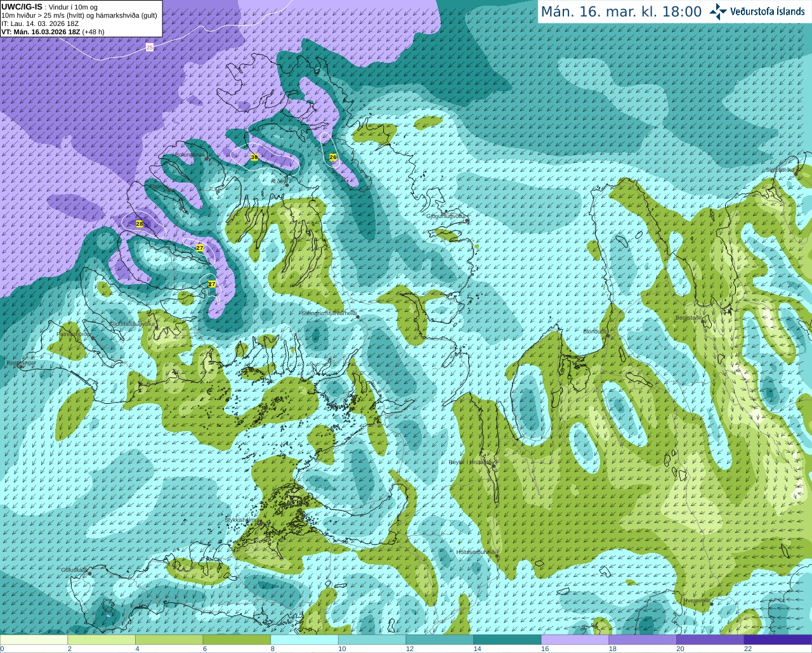Click the Blönduós station label
The image size is (812, 653).
tap(595, 332)
